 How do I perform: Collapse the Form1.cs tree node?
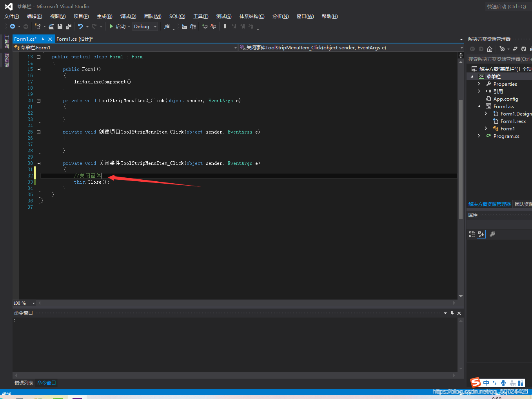(479, 106)
